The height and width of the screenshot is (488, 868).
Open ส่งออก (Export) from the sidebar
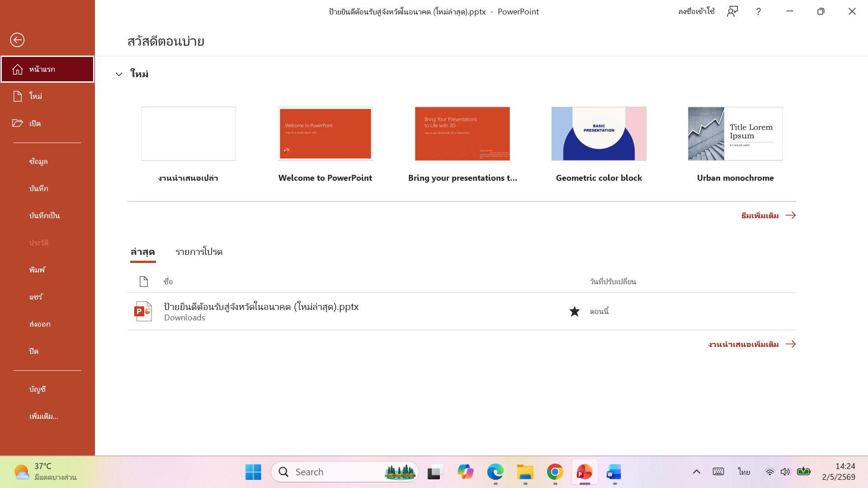[47, 324]
